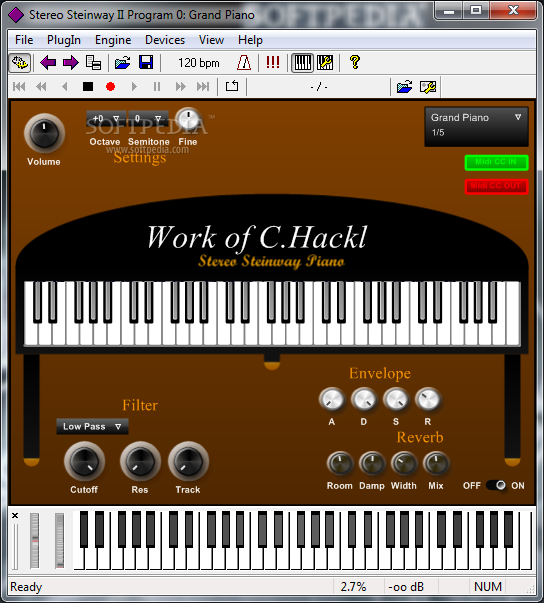Click the step back arrow
The image size is (544, 603).
(65, 87)
